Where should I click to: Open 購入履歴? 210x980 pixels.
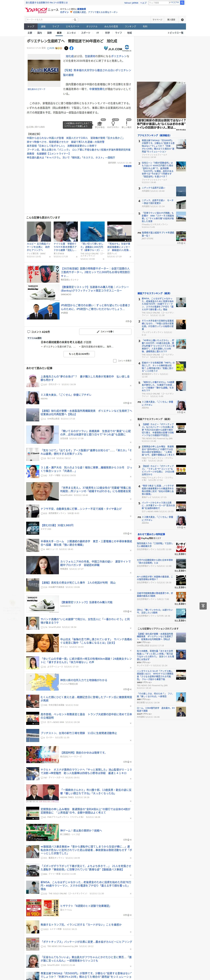(171, 20)
